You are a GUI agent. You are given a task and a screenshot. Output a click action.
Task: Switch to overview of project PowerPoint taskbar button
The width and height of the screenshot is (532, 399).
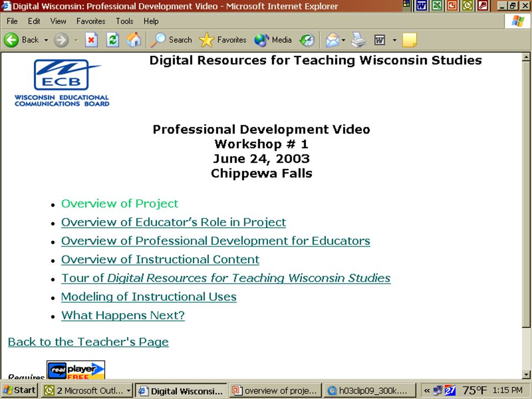(275, 391)
